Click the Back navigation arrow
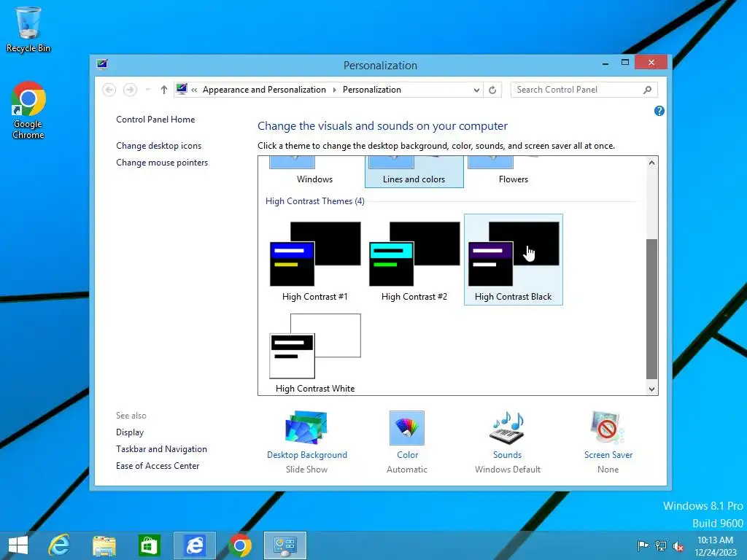This screenshot has height=560, width=747. pos(109,90)
